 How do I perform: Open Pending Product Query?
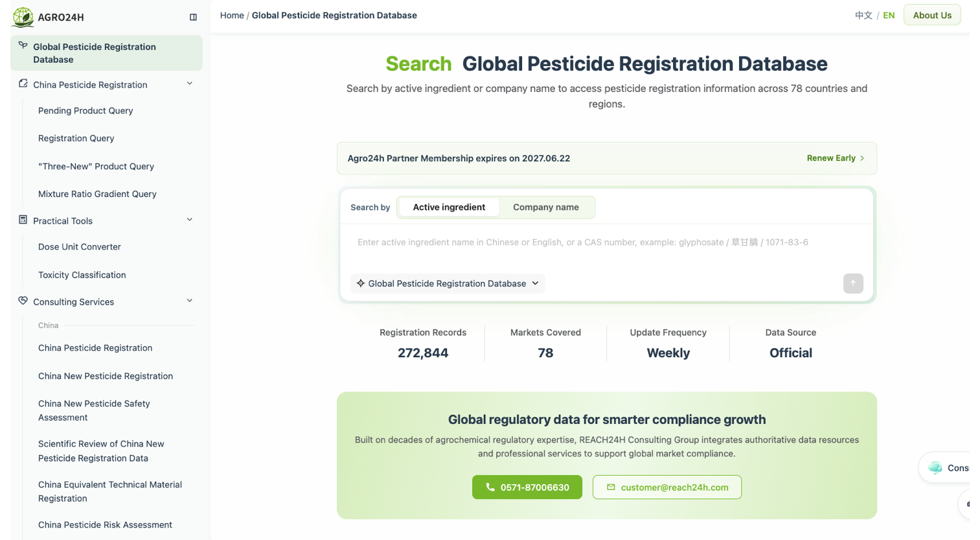(85, 111)
